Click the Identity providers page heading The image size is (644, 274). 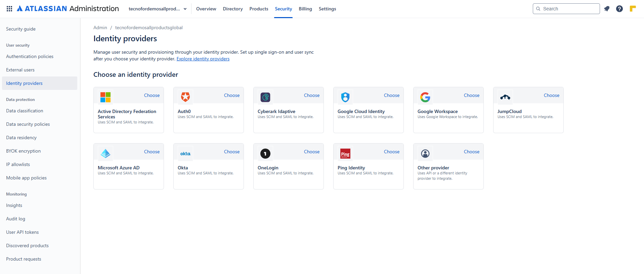pyautogui.click(x=125, y=39)
